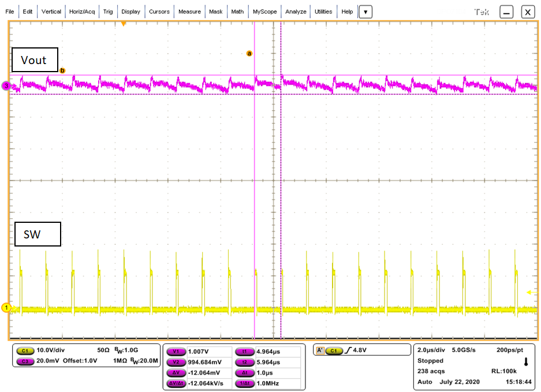Click the Δt readout badge

[245, 372]
